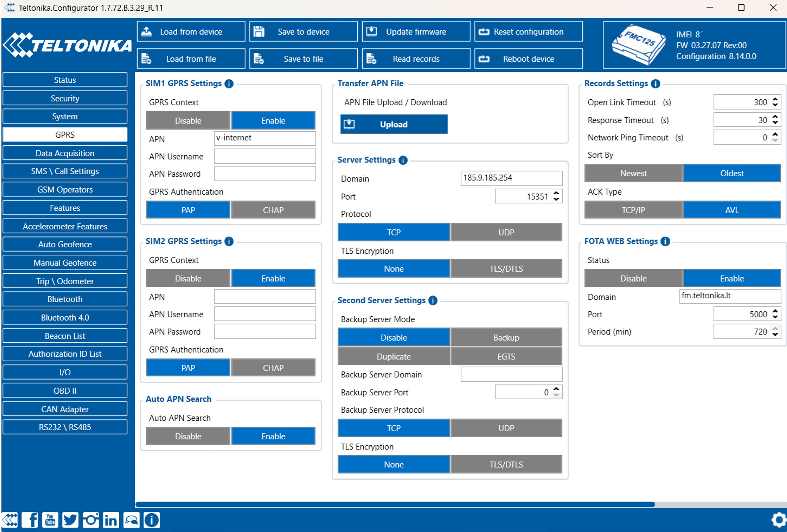787x532 pixels.
Task: Open the Data Acquisition section
Action: 65,153
